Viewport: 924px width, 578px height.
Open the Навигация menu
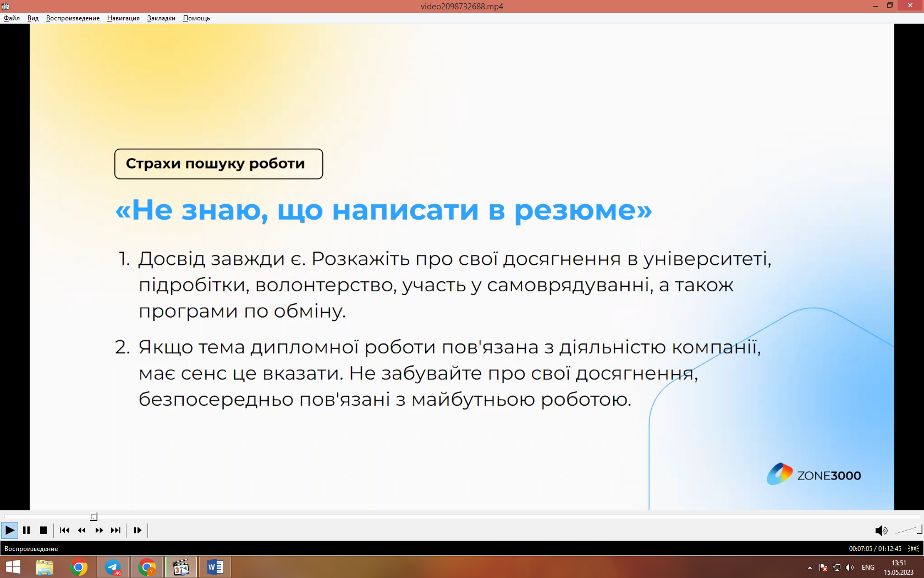coord(123,18)
